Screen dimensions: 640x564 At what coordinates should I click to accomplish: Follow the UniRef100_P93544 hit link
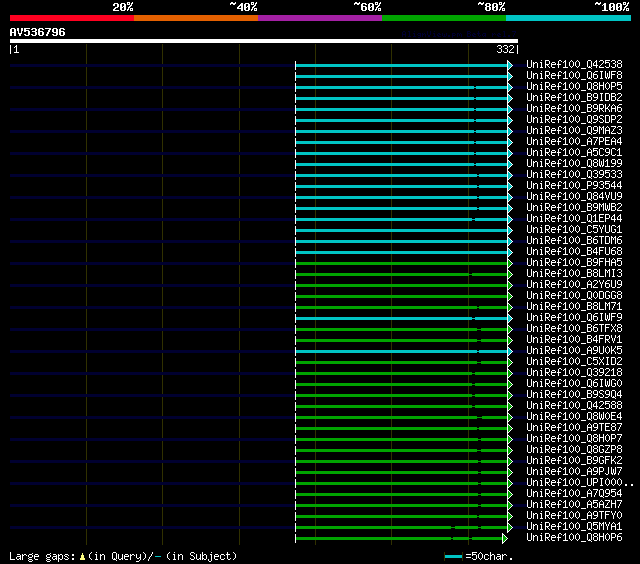click(x=574, y=185)
